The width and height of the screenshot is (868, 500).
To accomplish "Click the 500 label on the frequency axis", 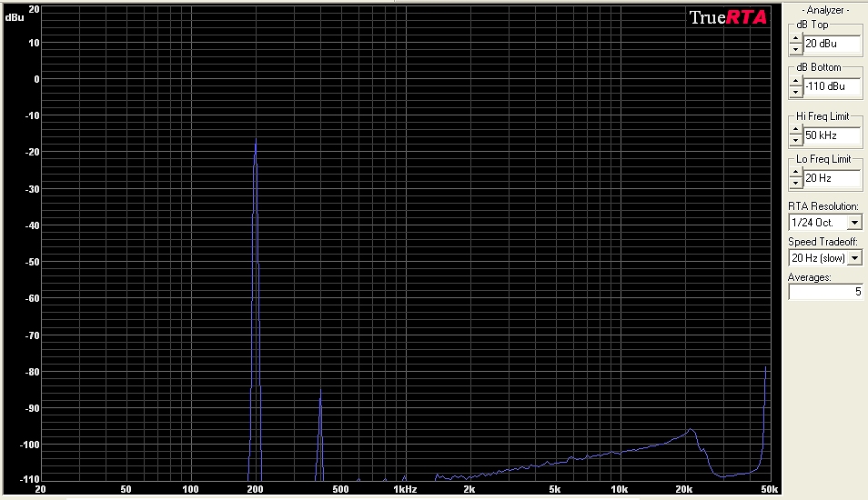I will 340,489.
